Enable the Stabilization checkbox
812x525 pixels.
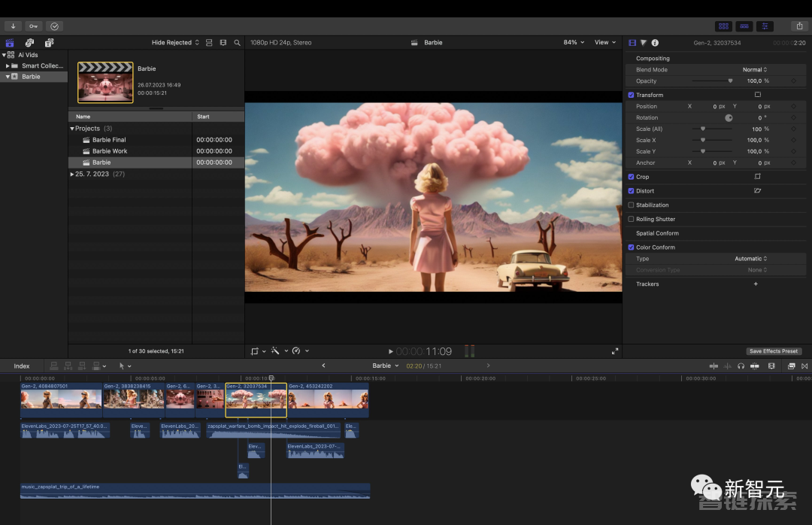click(x=631, y=205)
